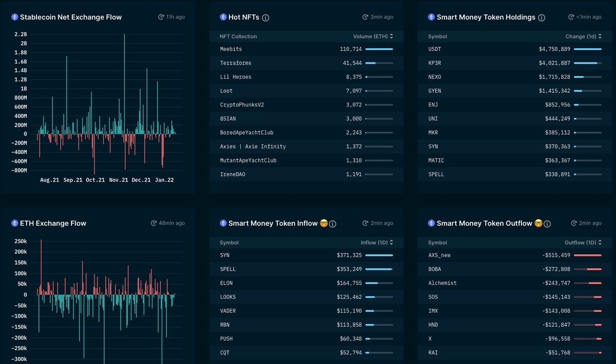Show info for Smart Money Token Inflow

pos(333,224)
